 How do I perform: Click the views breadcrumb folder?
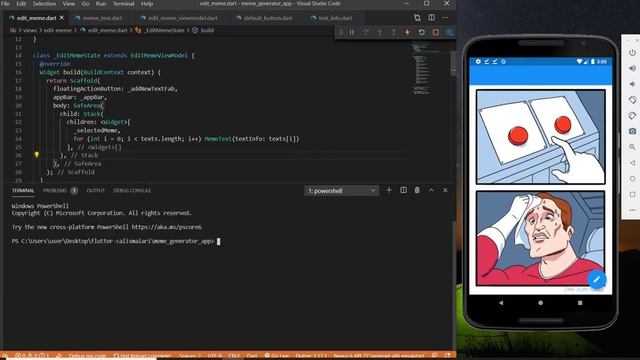click(x=30, y=30)
